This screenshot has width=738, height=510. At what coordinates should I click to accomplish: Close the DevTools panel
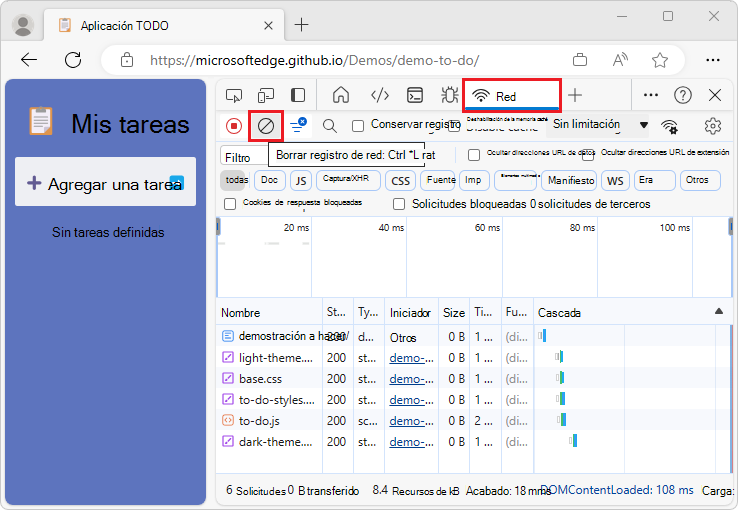click(714, 96)
